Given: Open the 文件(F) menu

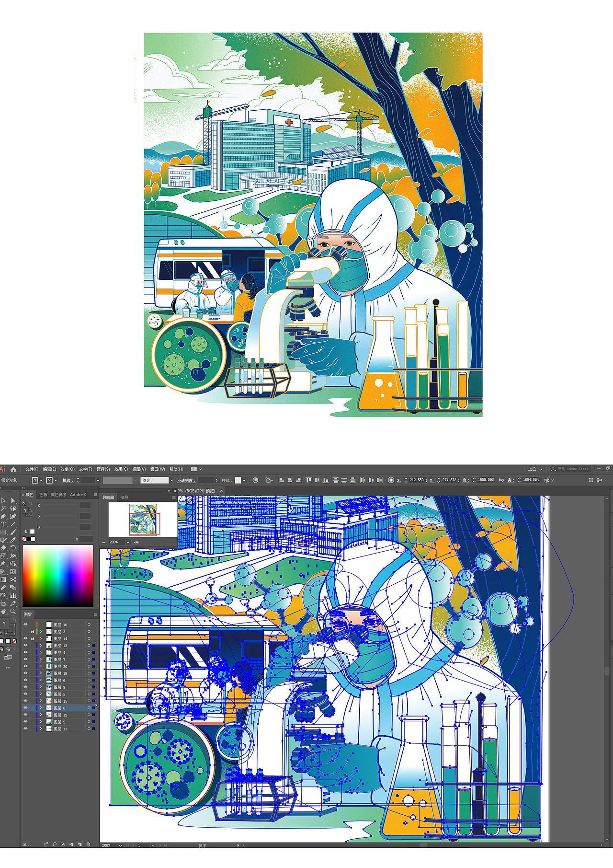Looking at the screenshot, I should point(32,469).
